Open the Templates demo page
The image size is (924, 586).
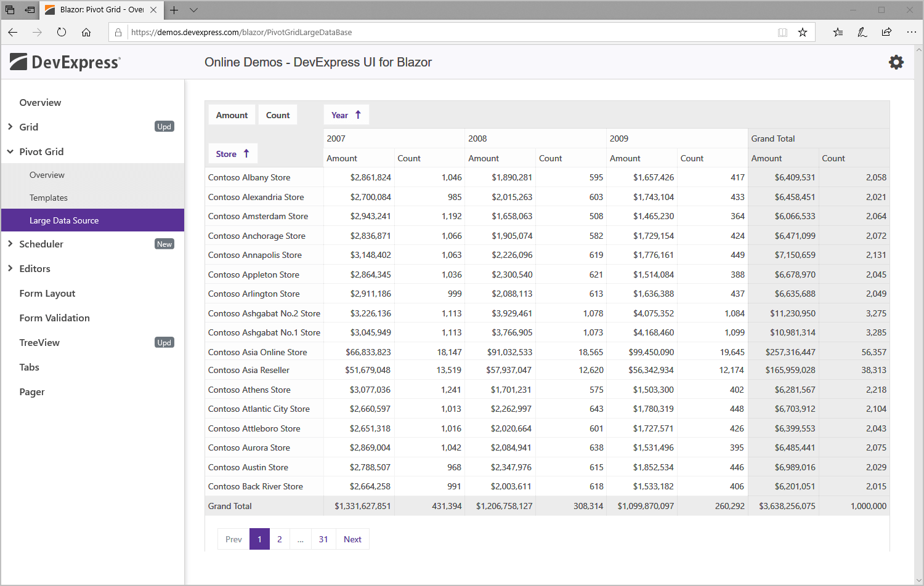coord(49,198)
